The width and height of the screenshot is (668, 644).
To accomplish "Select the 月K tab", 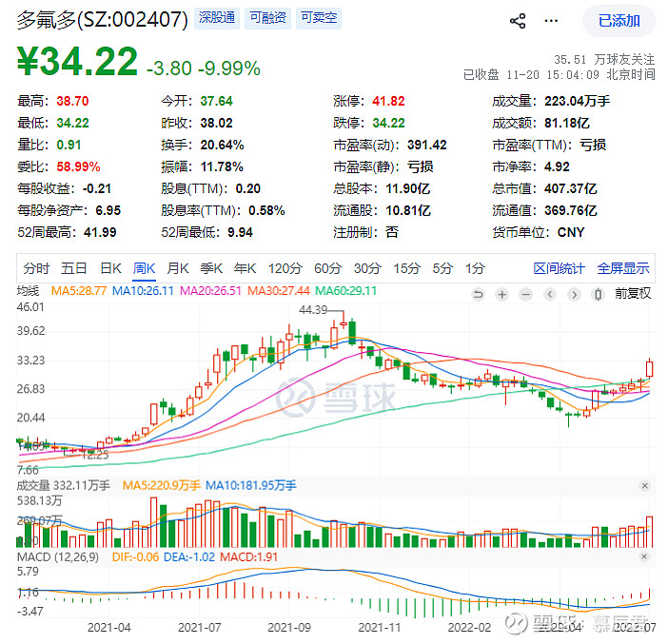I will click(177, 269).
